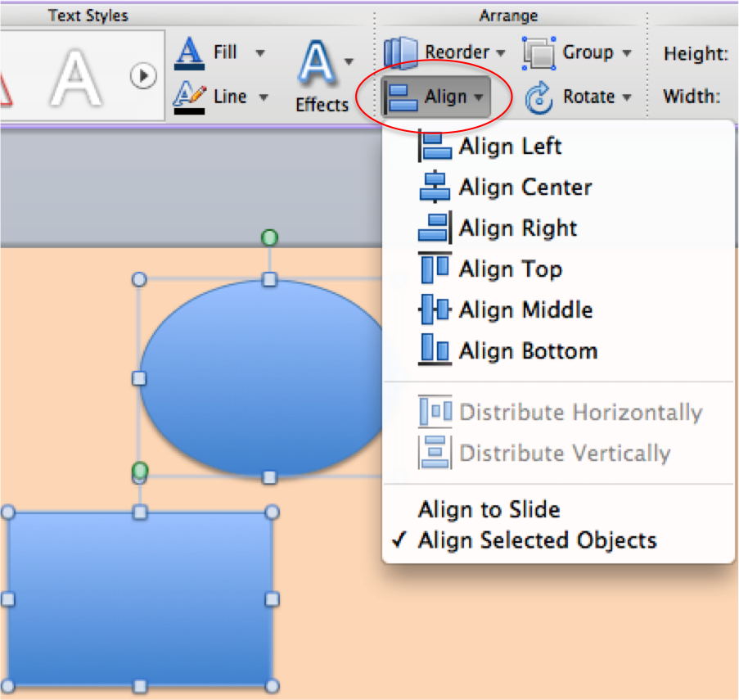
Task: Choose Distribute Horizontally from the menu
Action: click(x=580, y=412)
